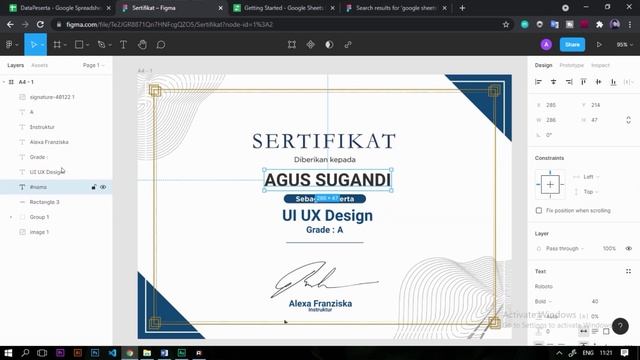Viewport: 640px width, 360px height.
Task: Open the zoom level dropdown
Action: point(624,44)
